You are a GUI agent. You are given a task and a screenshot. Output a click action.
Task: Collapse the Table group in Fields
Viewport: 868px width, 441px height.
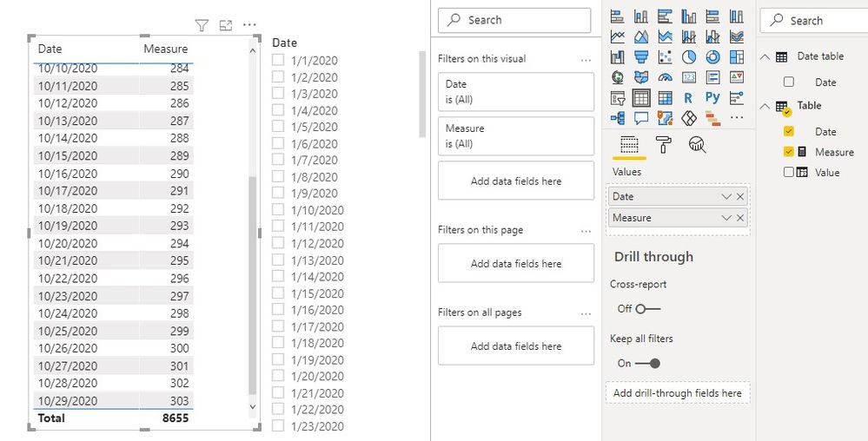pos(765,106)
